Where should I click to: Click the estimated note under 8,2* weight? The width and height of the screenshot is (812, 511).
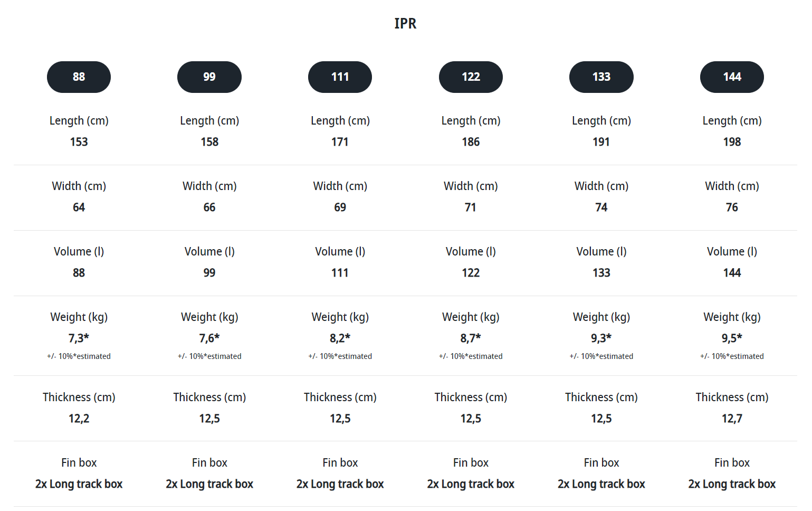coord(340,356)
